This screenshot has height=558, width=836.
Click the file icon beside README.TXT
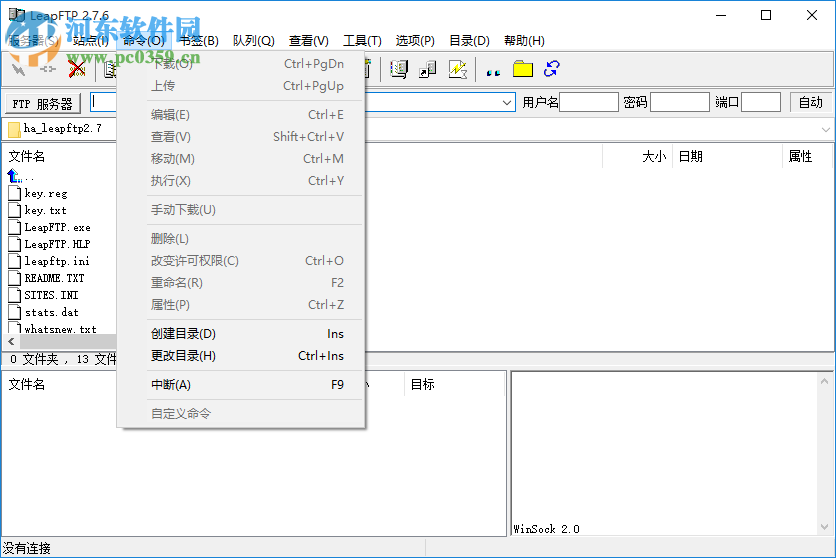(x=15, y=278)
